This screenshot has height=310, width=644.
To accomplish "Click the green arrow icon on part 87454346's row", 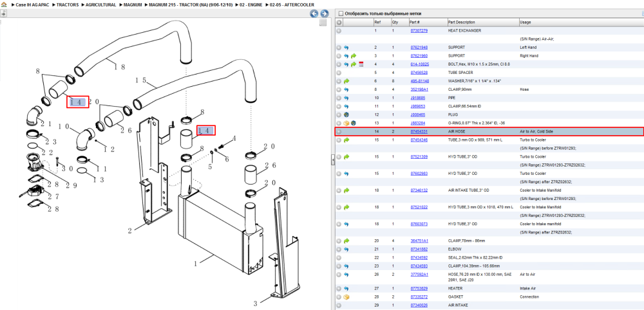I will pyautogui.click(x=346, y=140).
